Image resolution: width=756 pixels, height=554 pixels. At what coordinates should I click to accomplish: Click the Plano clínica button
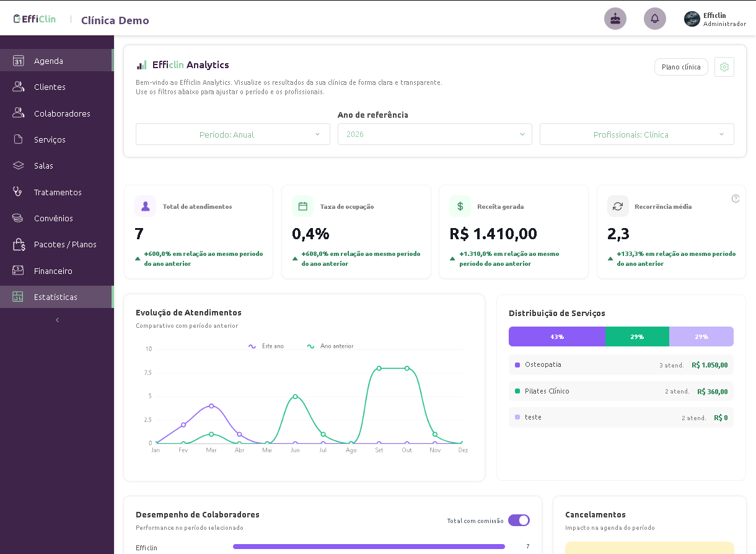click(x=681, y=67)
